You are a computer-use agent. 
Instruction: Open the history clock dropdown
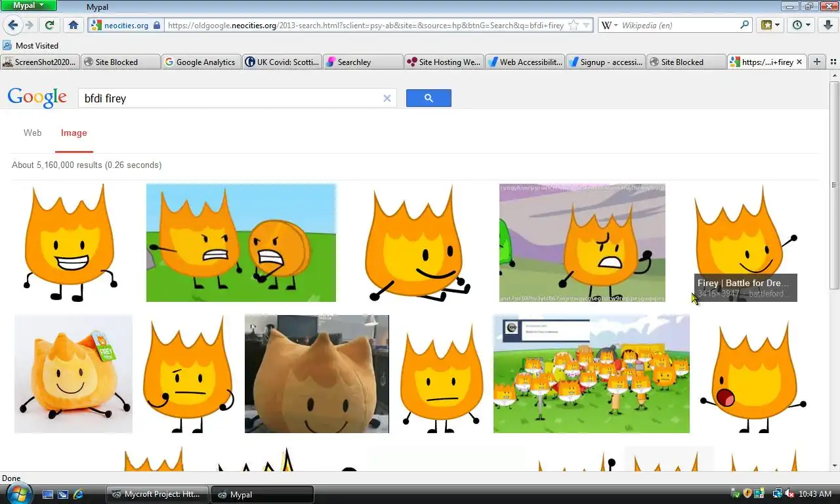click(801, 25)
